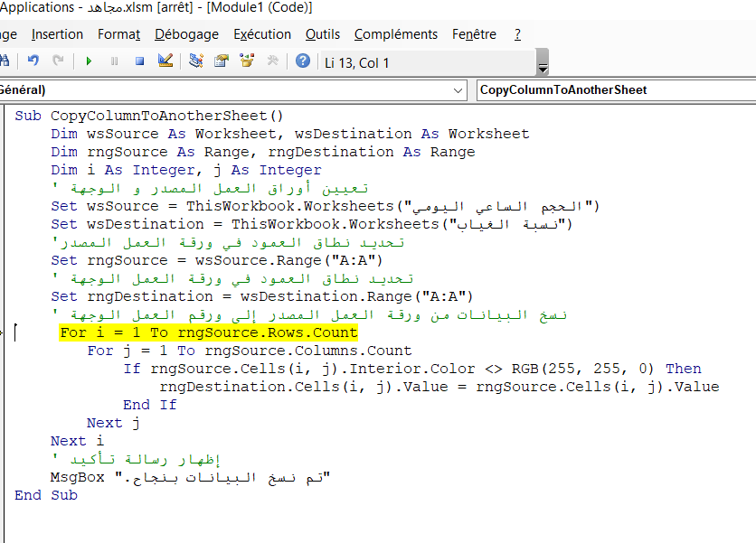Toggle Design Mode in the toolbar
The image size is (756, 543).
point(165,61)
